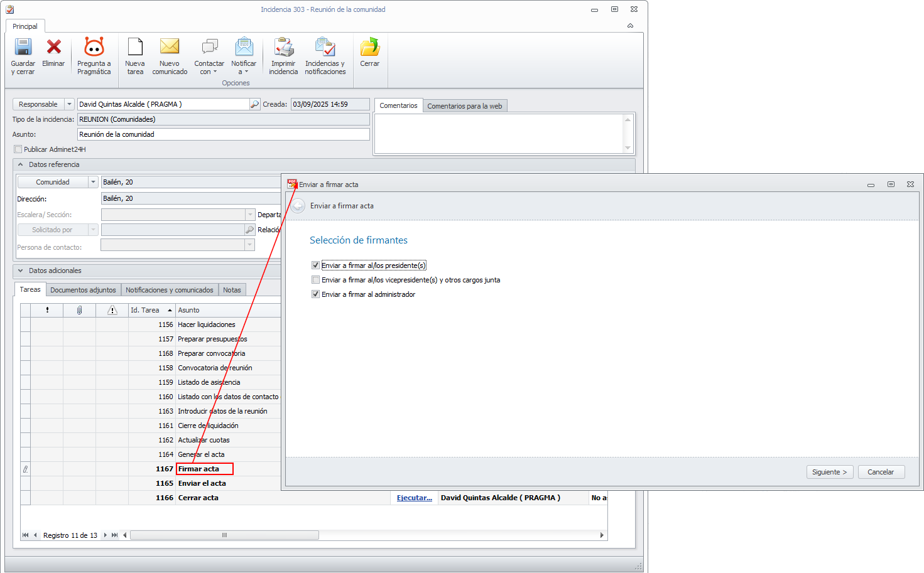Screen dimensions: 924x573
Task: Go to next record in the task navigator
Action: pos(106,535)
